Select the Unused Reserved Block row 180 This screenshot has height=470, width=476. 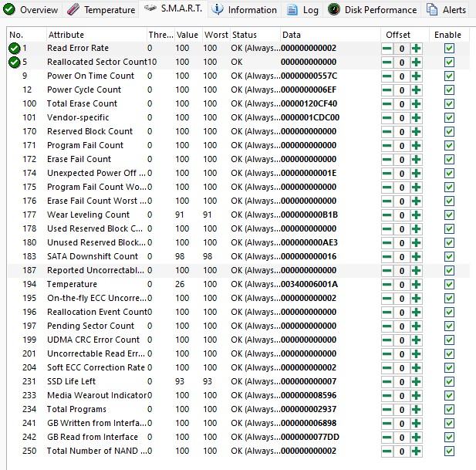[238, 242]
